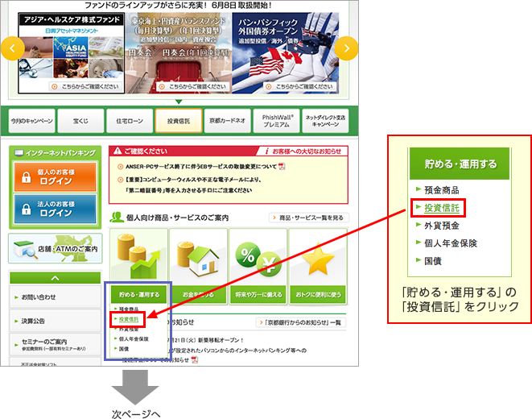532x419 pixels.
Task: Open 個人年金保険 under 貯める・運用する
Action: [134, 339]
